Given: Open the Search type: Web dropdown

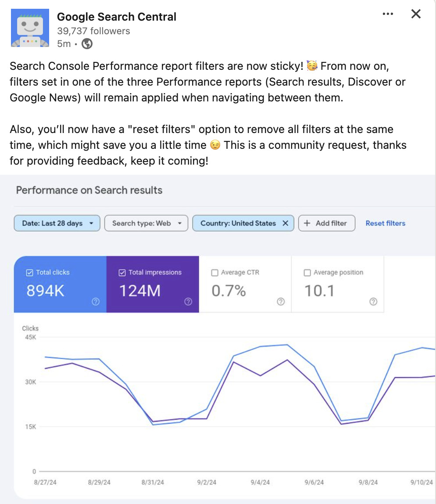Looking at the screenshot, I should click(x=146, y=223).
